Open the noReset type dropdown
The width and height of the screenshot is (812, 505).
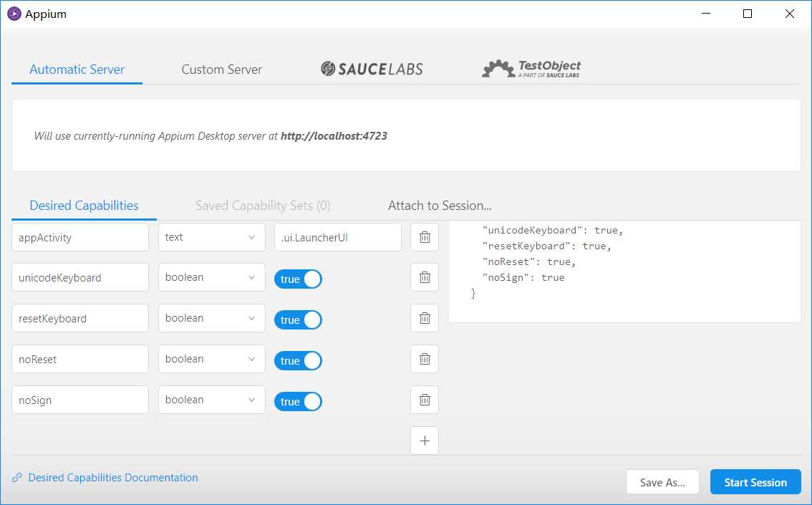pyautogui.click(x=212, y=359)
